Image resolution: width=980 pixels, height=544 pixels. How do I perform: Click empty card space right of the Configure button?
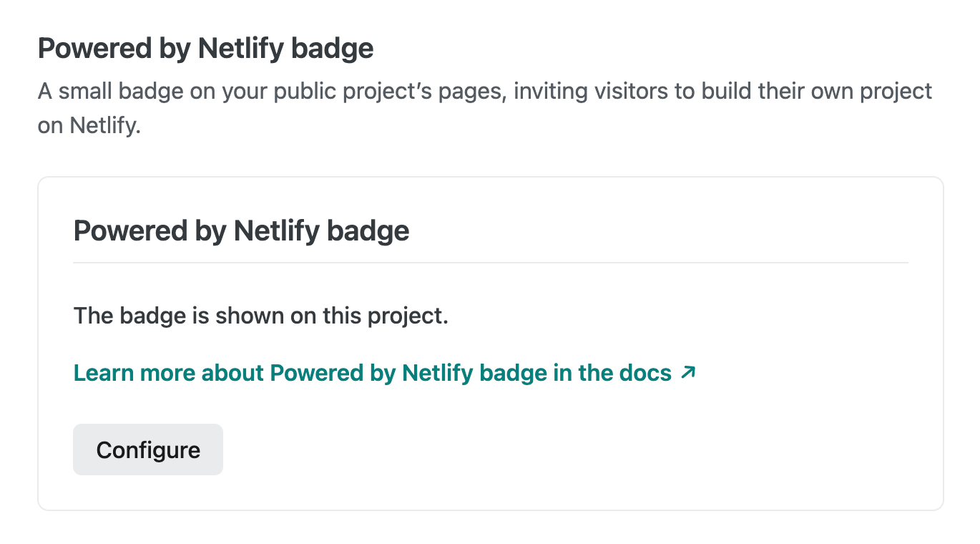tap(565, 450)
